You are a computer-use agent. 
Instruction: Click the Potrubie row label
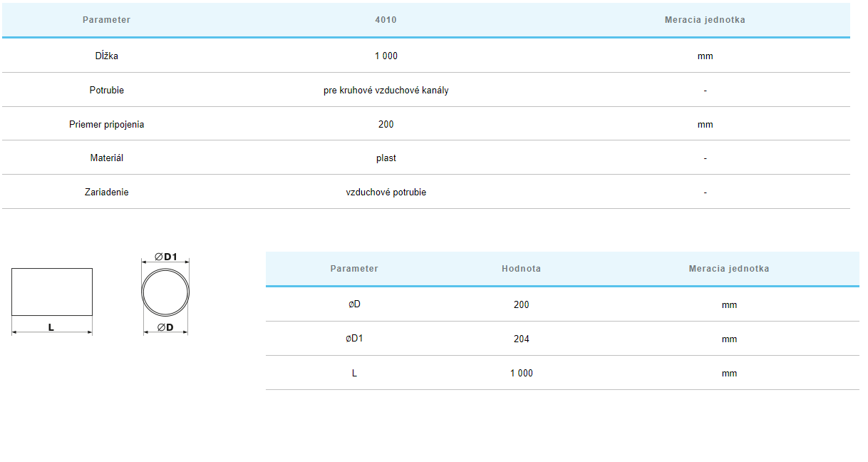point(106,91)
